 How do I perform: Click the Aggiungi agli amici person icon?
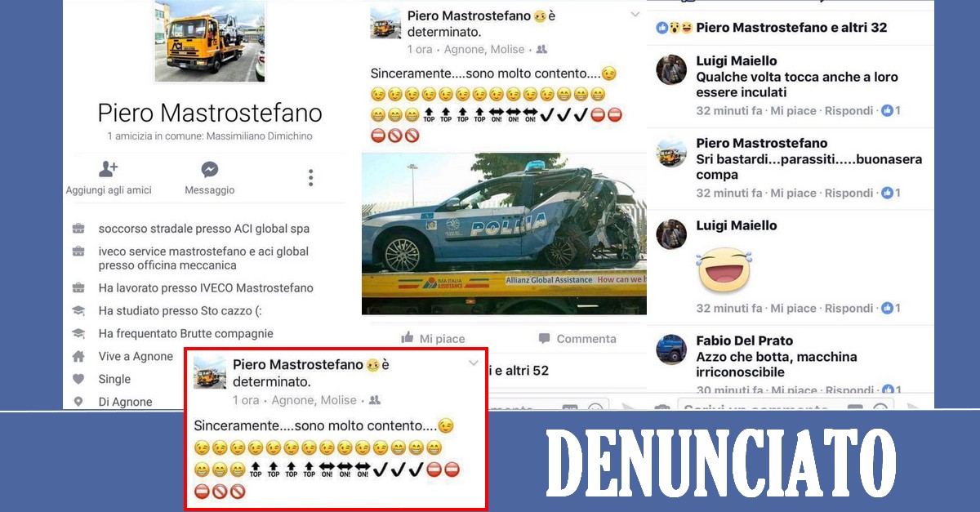pos(108,169)
